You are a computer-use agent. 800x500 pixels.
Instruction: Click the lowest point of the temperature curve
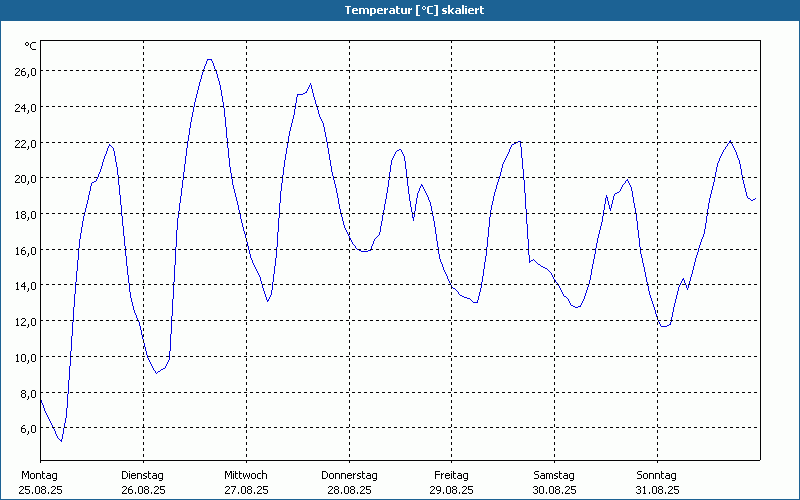tap(61, 441)
